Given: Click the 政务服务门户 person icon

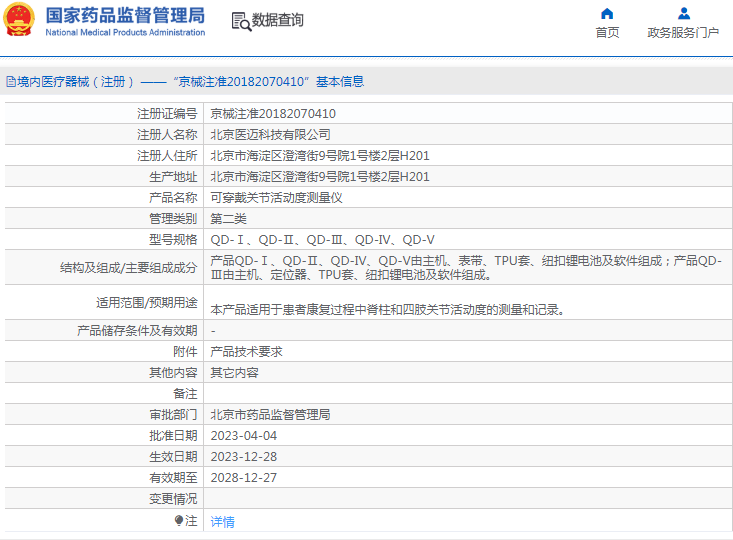Looking at the screenshot, I should 684,14.
